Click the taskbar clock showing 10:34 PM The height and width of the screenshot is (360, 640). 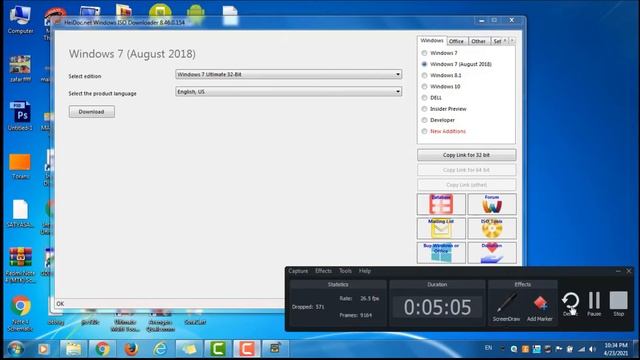pos(616,349)
